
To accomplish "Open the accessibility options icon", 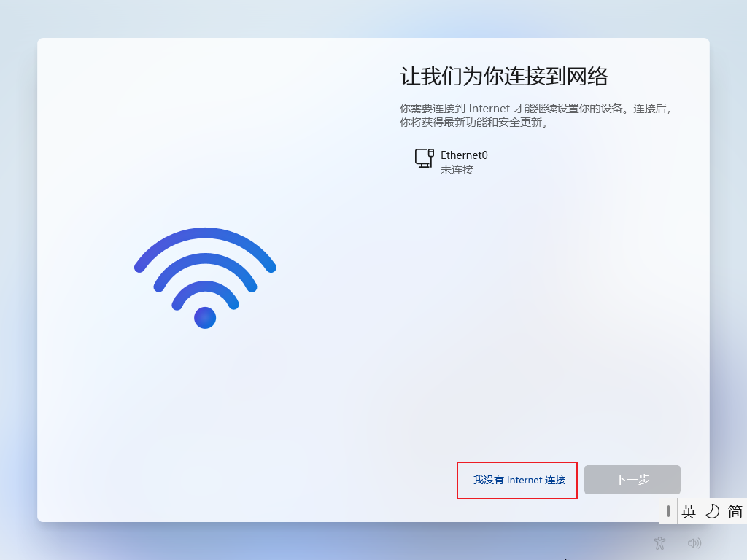I will (659, 542).
